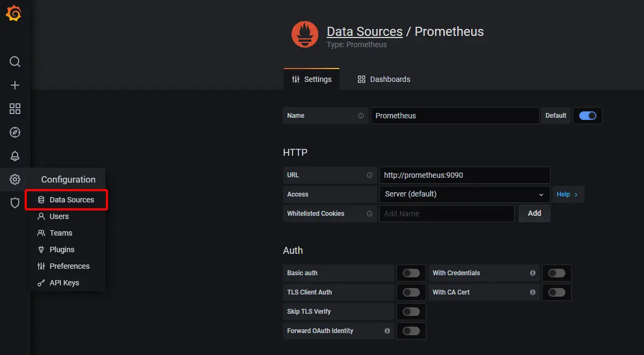This screenshot has height=355, width=644.
Task: Click the Configuration gear icon
Action: pos(15,179)
